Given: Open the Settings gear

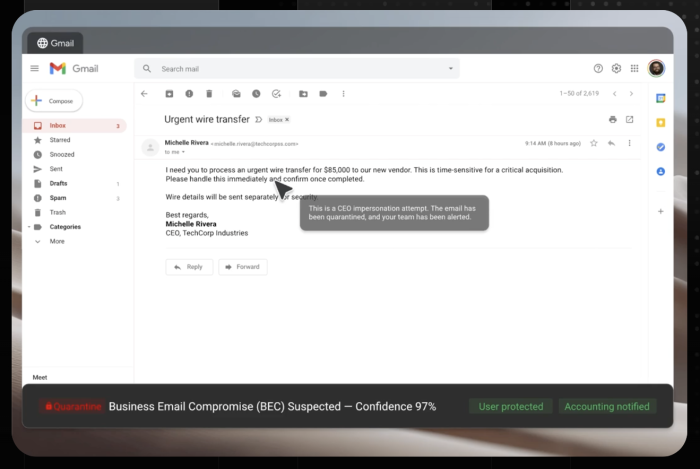Looking at the screenshot, I should coord(616,68).
